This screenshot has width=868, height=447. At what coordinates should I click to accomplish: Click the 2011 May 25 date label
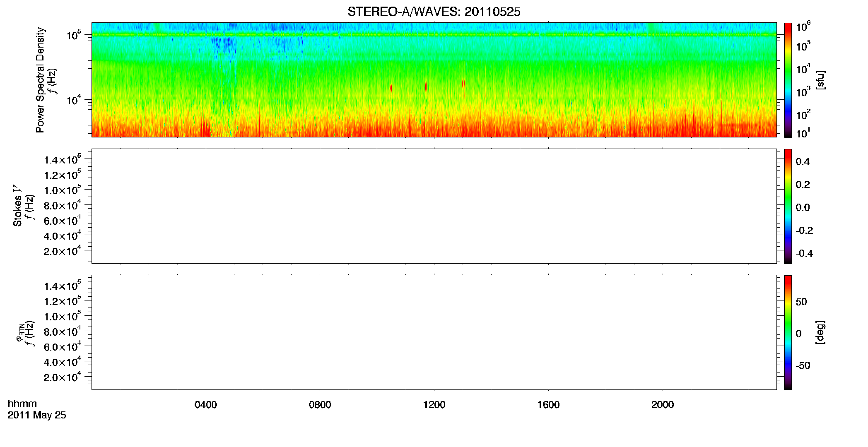point(37,415)
